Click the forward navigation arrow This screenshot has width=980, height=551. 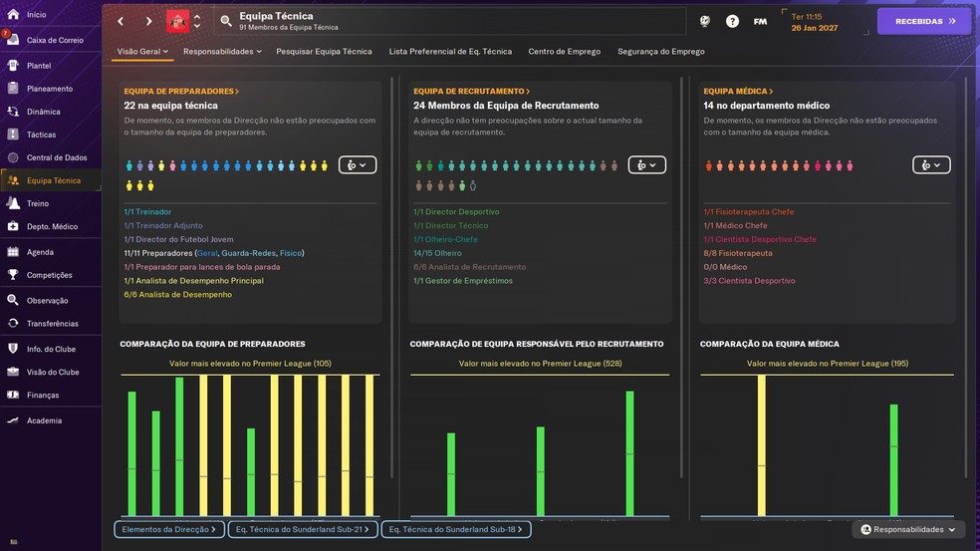[148, 21]
